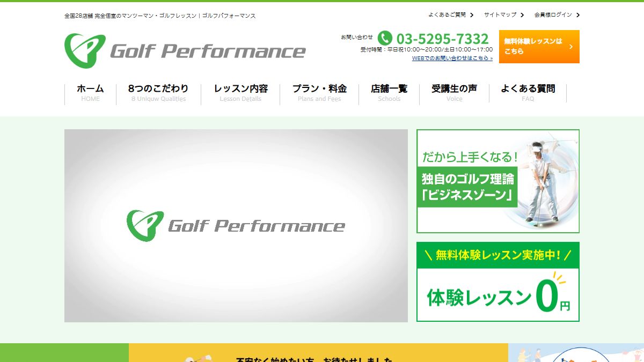Click chevron next to サイトマップ
Viewport: 644px width, 362px height.
coord(523,15)
